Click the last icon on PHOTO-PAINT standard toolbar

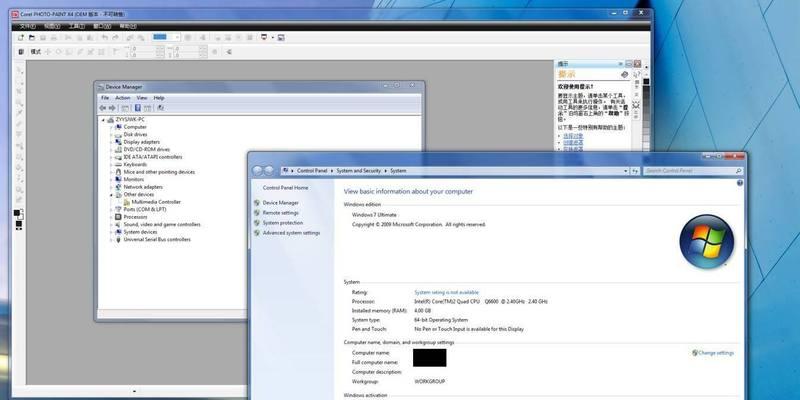(x=281, y=37)
